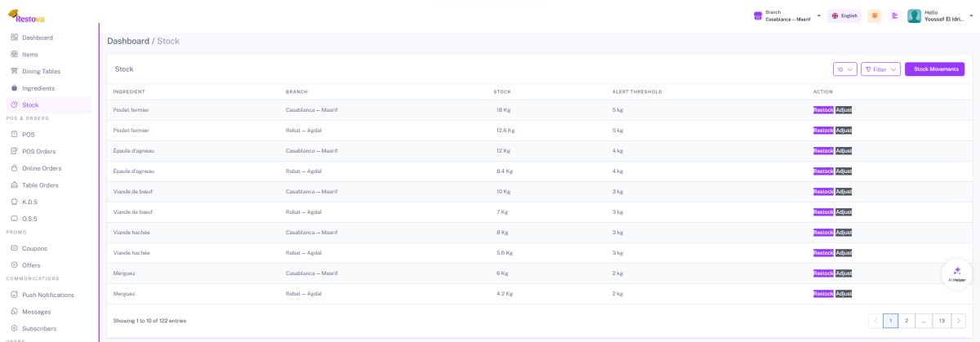Click the purple branch store icon

click(x=758, y=16)
